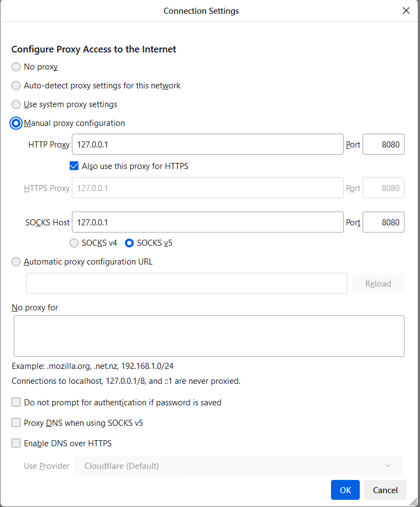Enable Do not prompt for authentication option

point(16,402)
